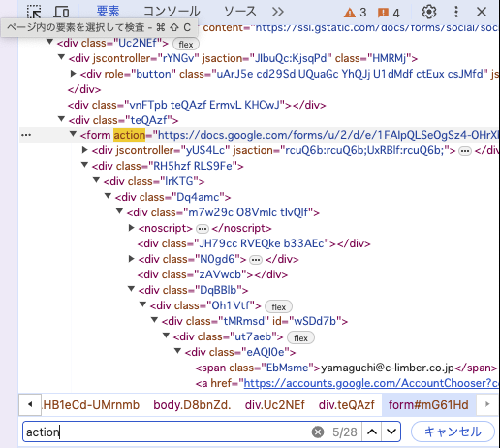This screenshot has height=448, width=500.
Task: Go to next search result
Action: click(x=391, y=432)
